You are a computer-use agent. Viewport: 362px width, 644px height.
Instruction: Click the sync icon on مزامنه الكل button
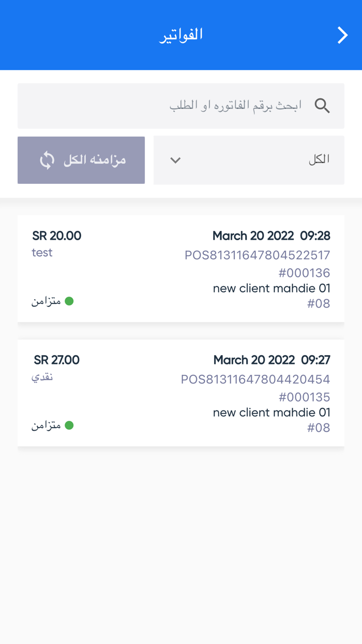(x=48, y=160)
